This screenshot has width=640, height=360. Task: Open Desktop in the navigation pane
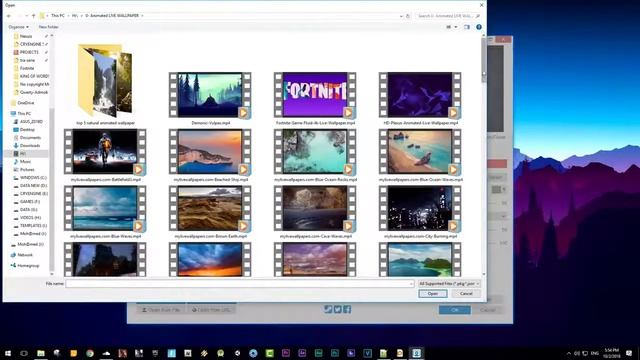[27, 129]
